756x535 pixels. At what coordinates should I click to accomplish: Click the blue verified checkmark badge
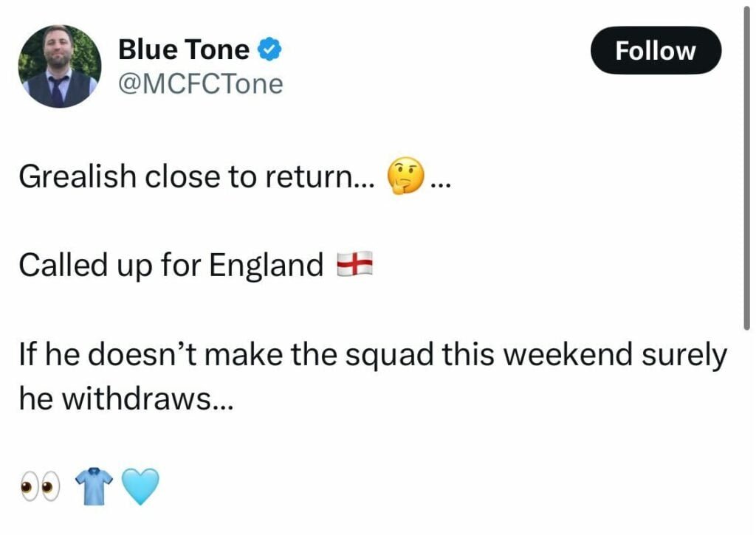click(x=270, y=50)
